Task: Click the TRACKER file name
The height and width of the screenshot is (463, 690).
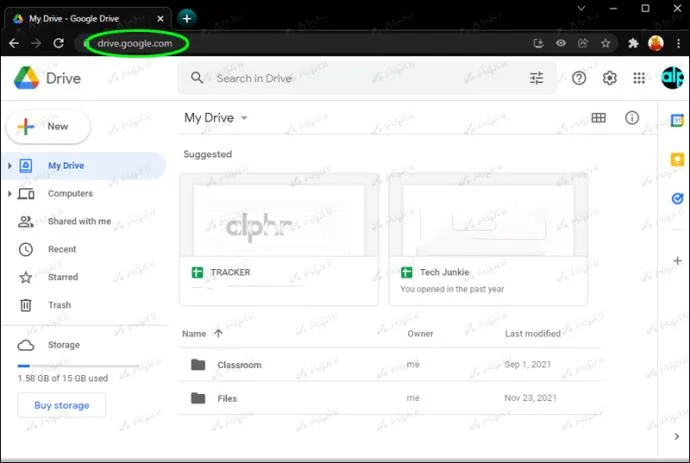Action: tap(230, 272)
